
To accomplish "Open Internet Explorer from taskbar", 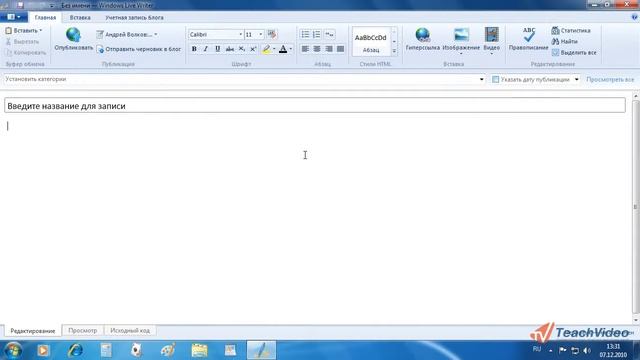I will [x=75, y=350].
